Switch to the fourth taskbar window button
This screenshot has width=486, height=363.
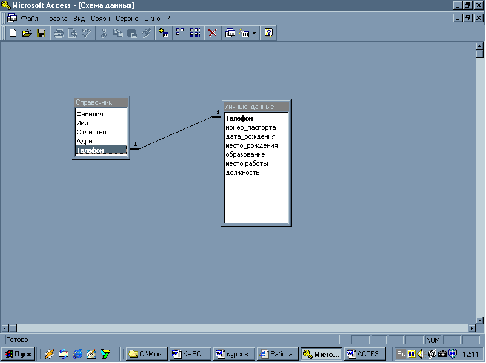[278, 354]
